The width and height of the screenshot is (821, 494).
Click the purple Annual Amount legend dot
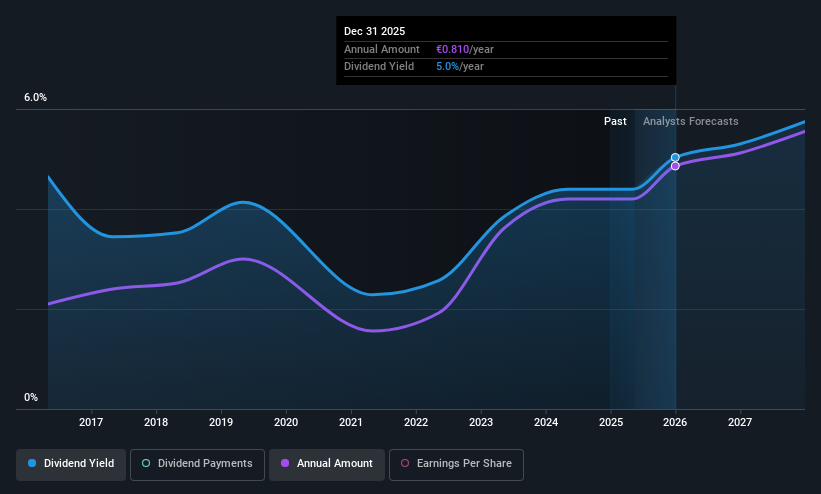pos(286,464)
